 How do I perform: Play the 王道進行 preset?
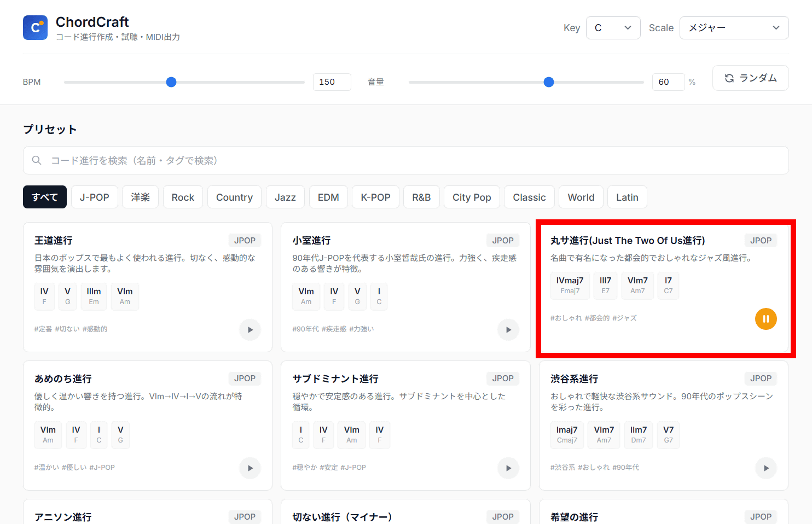tap(250, 330)
